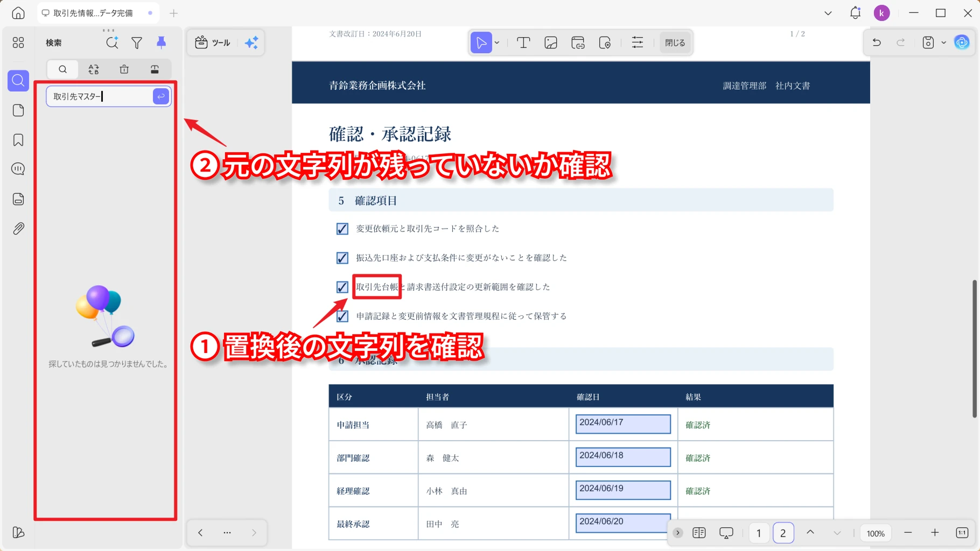Open the attachments paperclip panel
The width and height of the screenshot is (980, 551).
(18, 229)
